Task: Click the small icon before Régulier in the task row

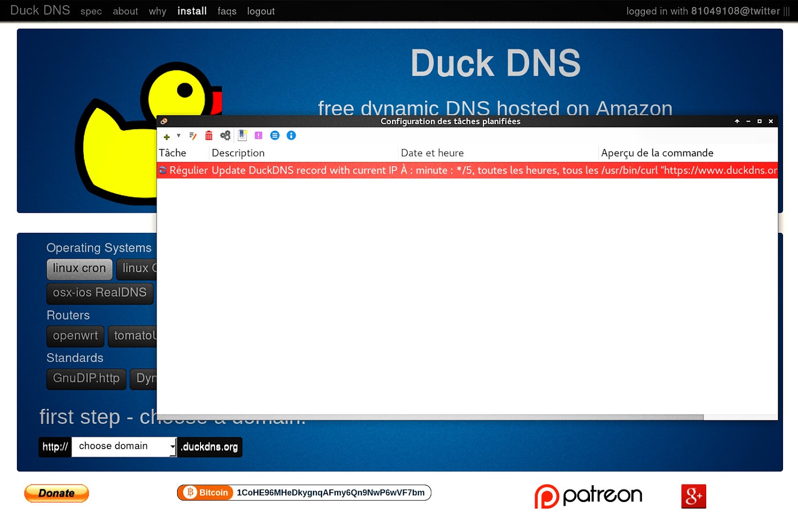Action: (x=163, y=171)
